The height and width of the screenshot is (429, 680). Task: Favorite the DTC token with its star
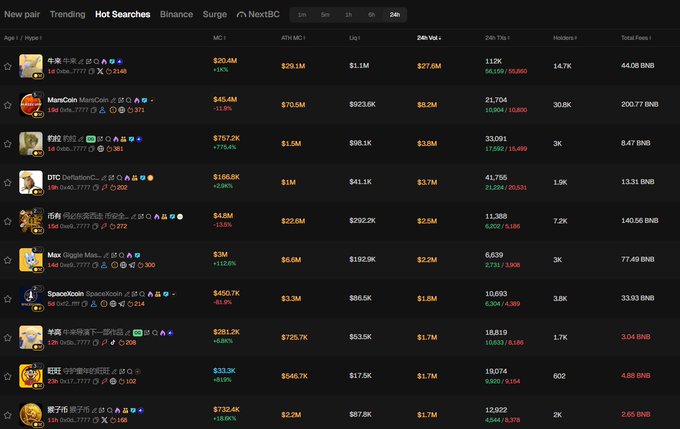(7, 183)
